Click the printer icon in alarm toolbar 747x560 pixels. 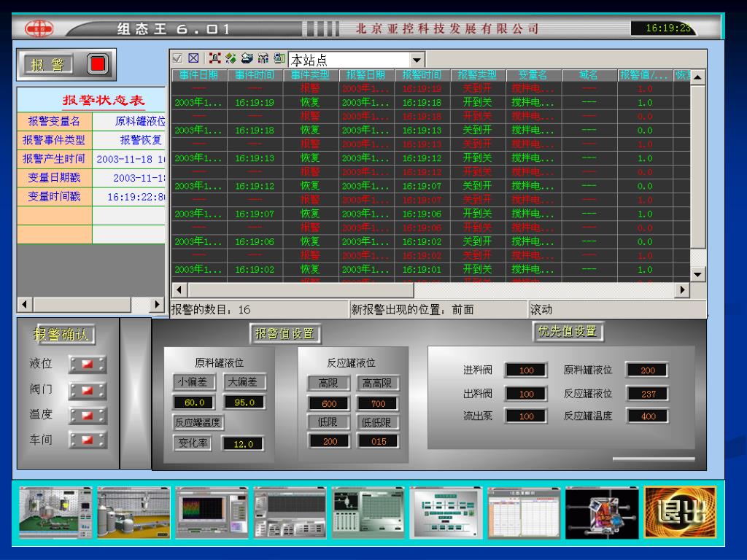pos(247,58)
